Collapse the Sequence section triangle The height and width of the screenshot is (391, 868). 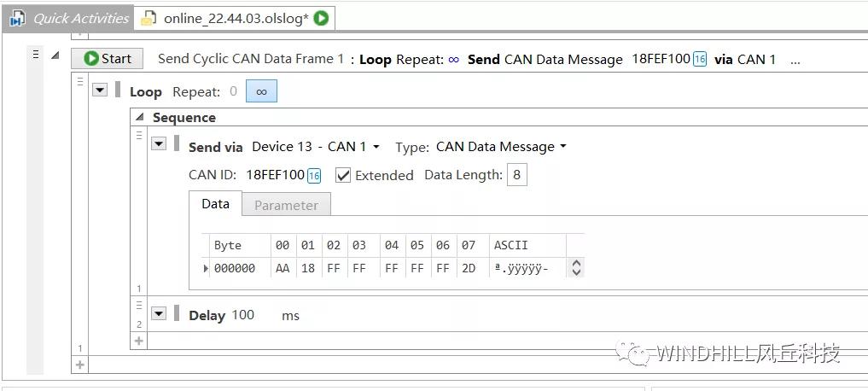141,118
